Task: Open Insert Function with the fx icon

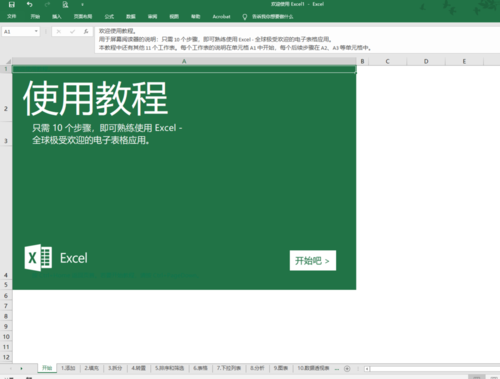Action: click(x=86, y=32)
